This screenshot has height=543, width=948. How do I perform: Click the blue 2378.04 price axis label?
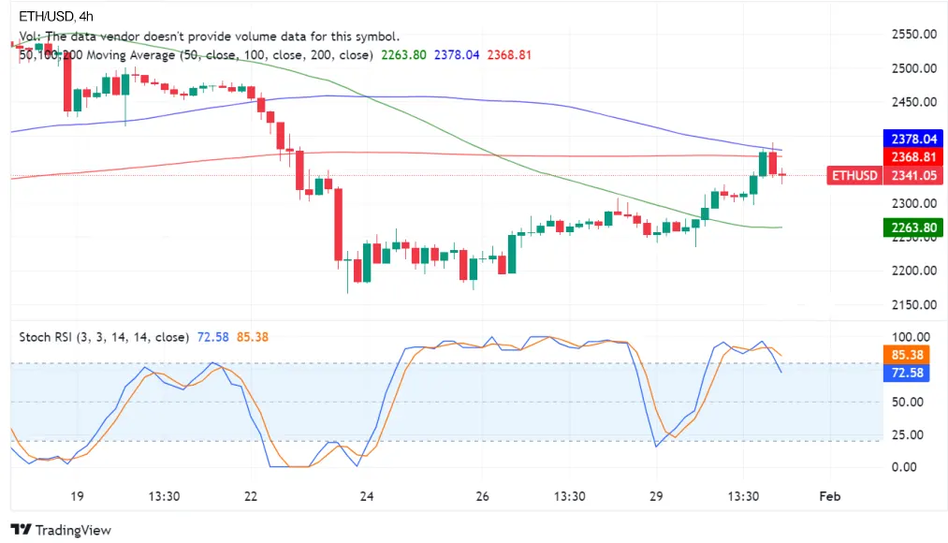click(x=915, y=139)
